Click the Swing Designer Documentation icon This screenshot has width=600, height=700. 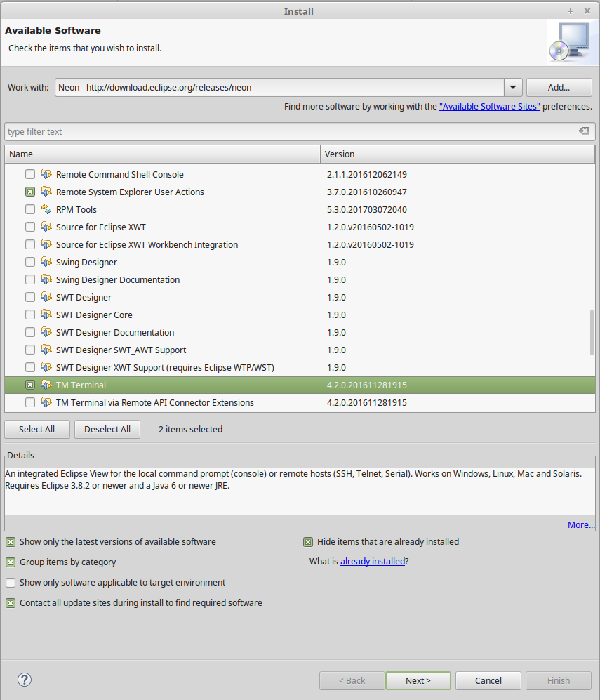click(x=46, y=279)
